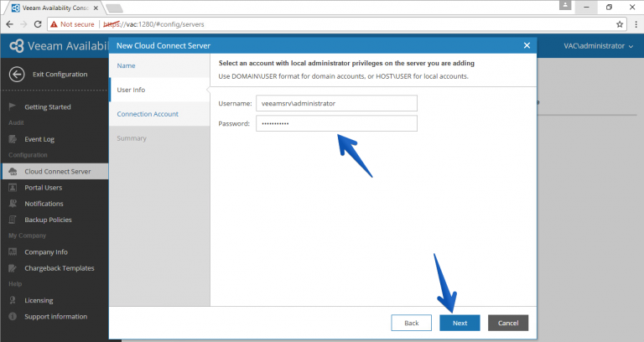Click the Cloud Connect Server cloud icon

click(13, 171)
